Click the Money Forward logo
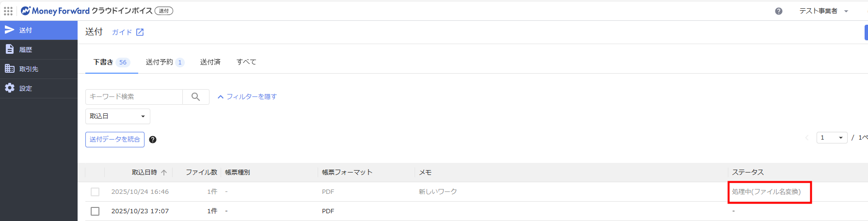Image resolution: width=868 pixels, height=221 pixels. click(x=55, y=11)
